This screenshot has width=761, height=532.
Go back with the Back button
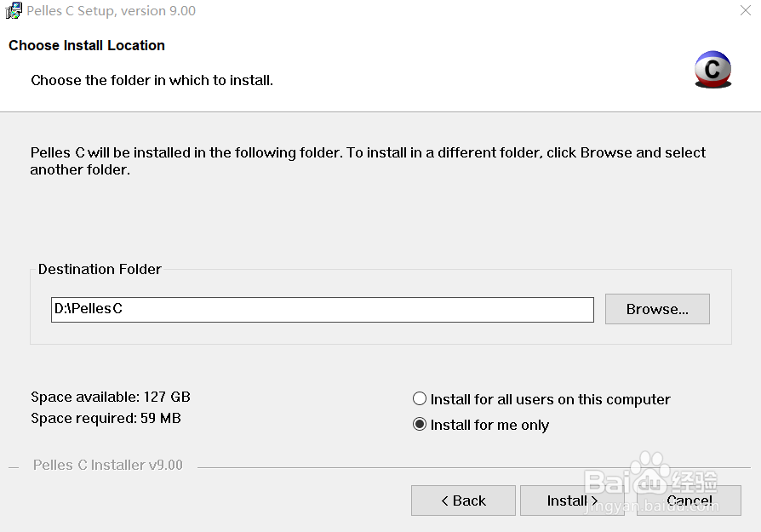[463, 501]
